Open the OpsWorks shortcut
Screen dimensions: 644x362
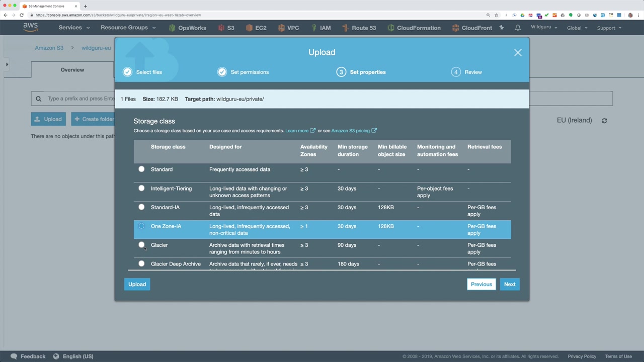tap(187, 28)
